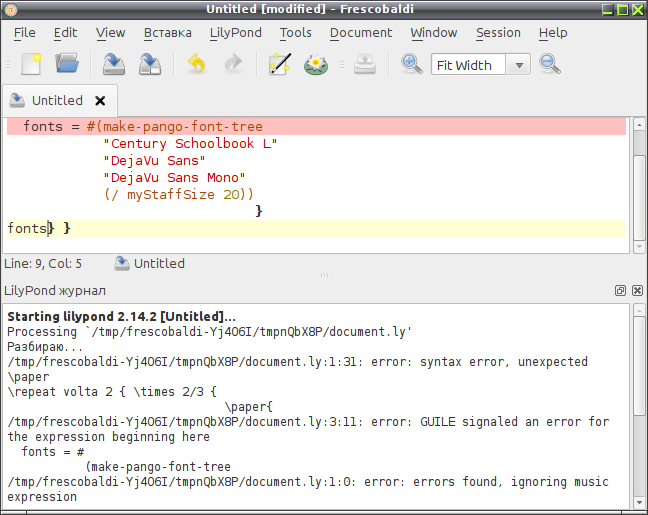
Task: Click the Zoom In magnifier
Action: [412, 64]
